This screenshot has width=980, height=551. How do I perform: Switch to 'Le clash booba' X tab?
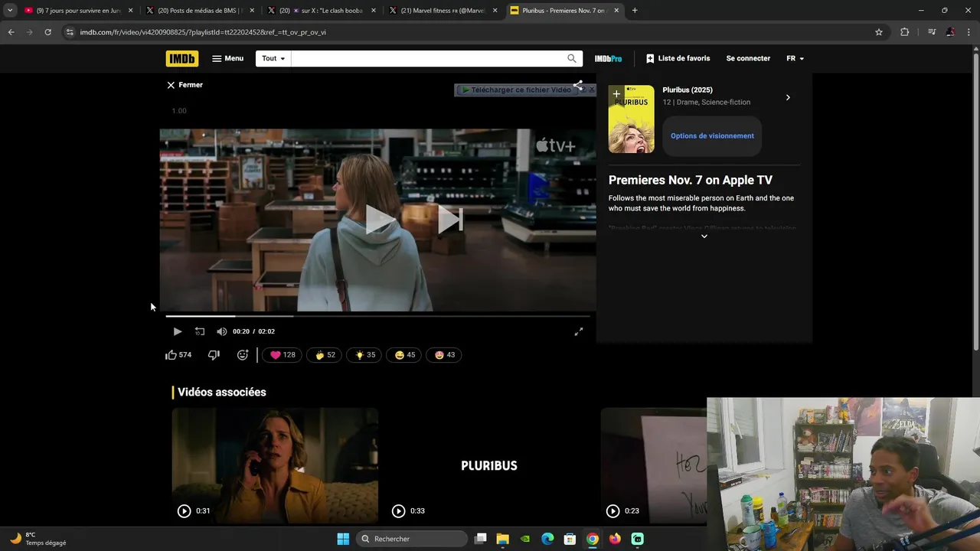click(x=322, y=11)
